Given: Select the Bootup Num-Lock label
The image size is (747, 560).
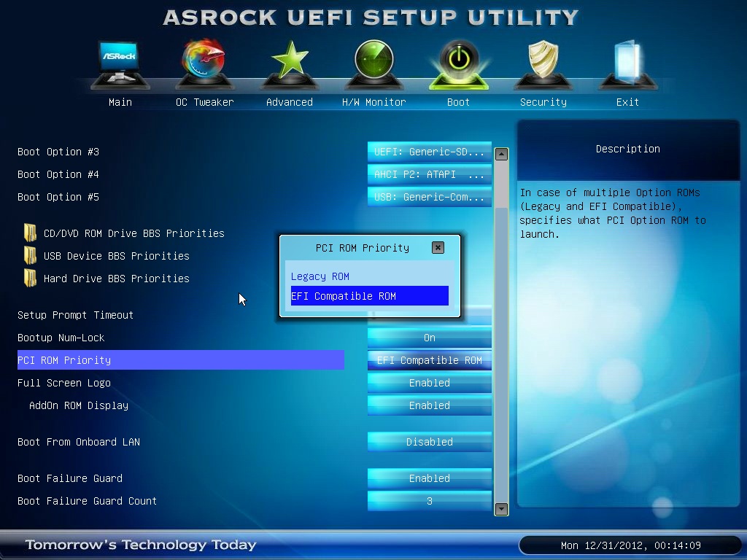Looking at the screenshot, I should click(61, 338).
